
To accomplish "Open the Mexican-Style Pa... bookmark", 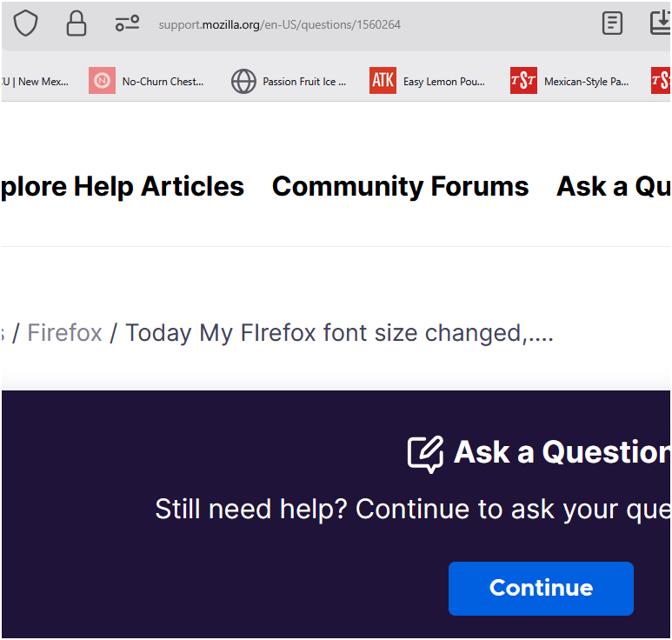I will (x=569, y=81).
